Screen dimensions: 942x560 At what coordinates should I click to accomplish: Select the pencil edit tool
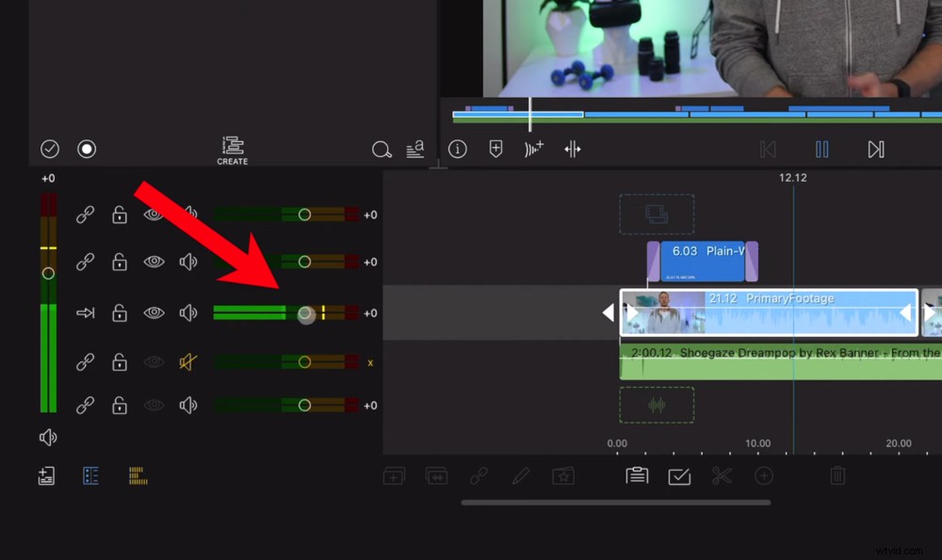(520, 476)
